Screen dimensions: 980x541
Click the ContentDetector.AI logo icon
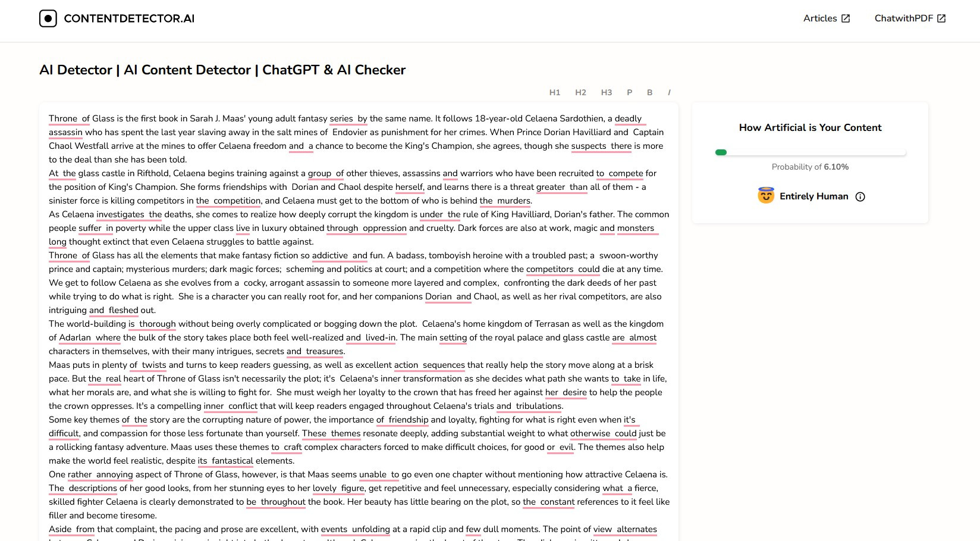pos(48,18)
